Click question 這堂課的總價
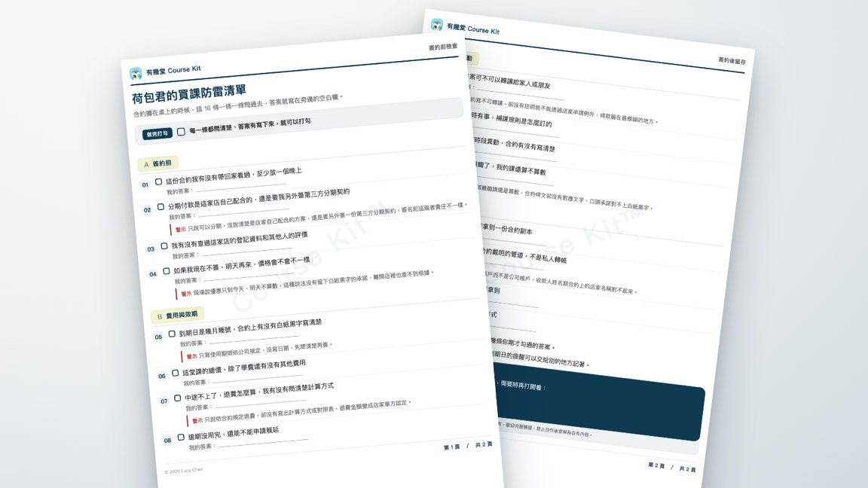868x488 pixels. coord(243,368)
